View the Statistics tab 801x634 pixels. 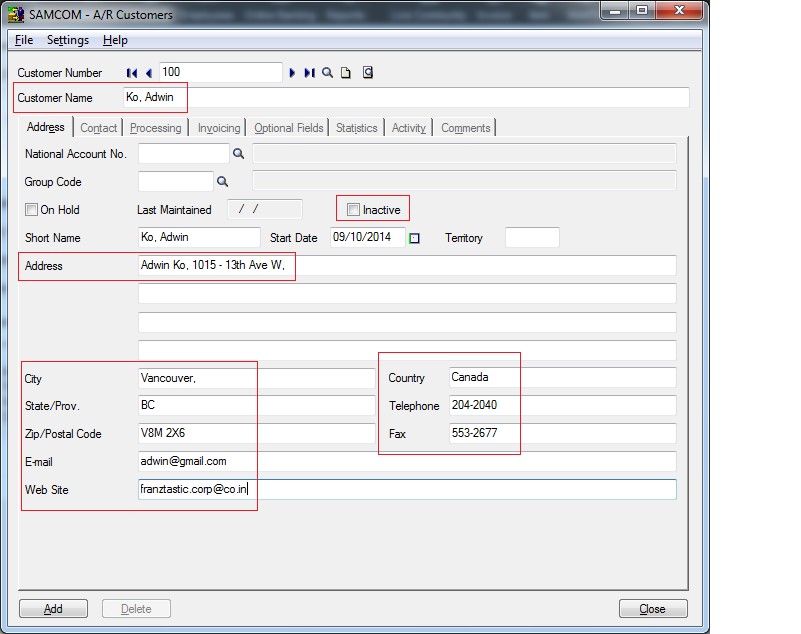(357, 128)
